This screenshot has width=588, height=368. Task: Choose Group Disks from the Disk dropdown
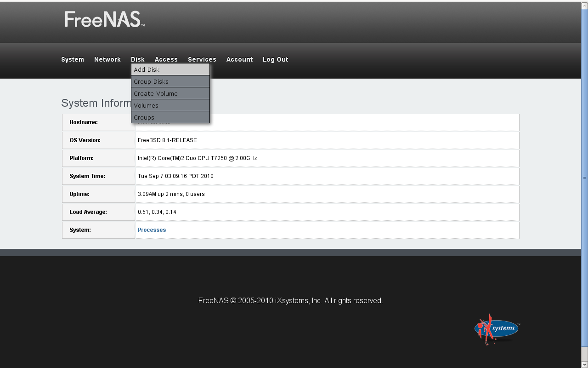click(170, 81)
